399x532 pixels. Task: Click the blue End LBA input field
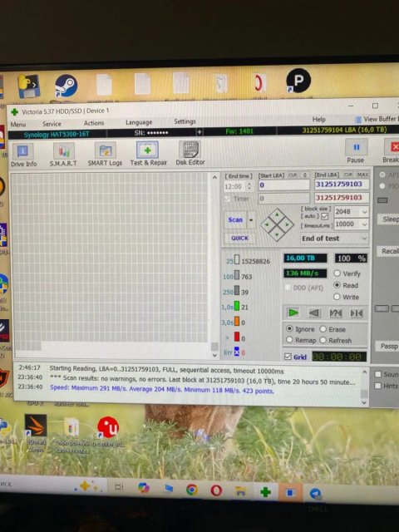click(x=342, y=185)
